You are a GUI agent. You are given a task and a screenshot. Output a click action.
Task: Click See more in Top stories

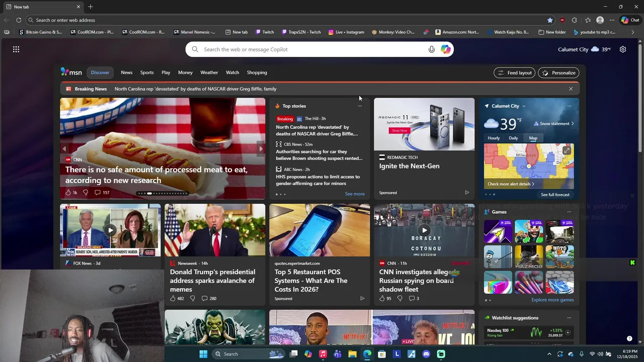(355, 194)
